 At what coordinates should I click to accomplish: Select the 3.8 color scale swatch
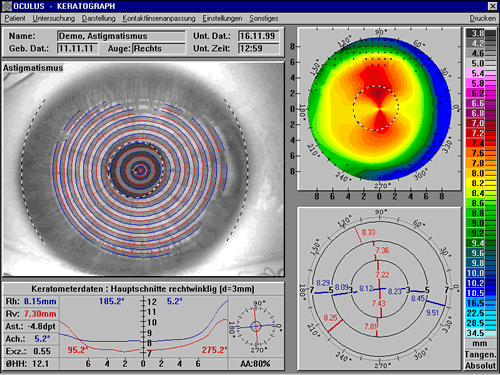(x=481, y=33)
